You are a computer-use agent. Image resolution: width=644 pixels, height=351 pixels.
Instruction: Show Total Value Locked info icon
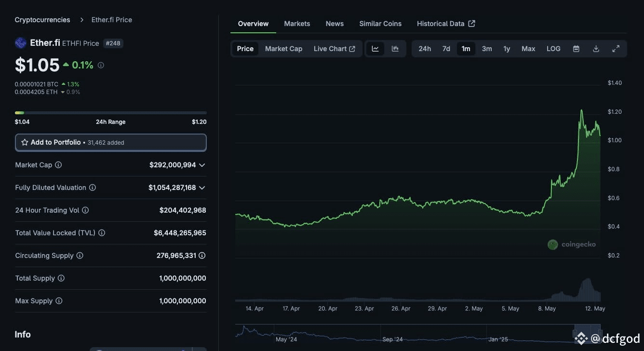click(102, 233)
